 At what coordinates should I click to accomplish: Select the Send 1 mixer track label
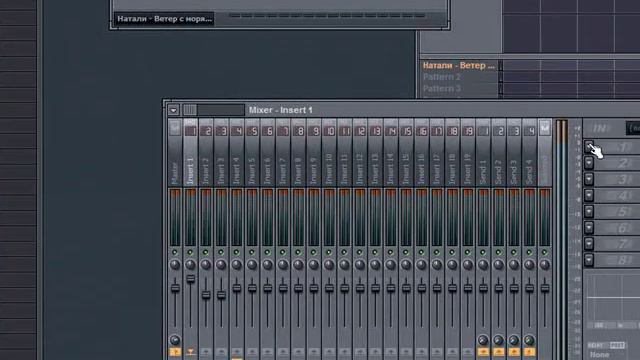pyautogui.click(x=483, y=171)
